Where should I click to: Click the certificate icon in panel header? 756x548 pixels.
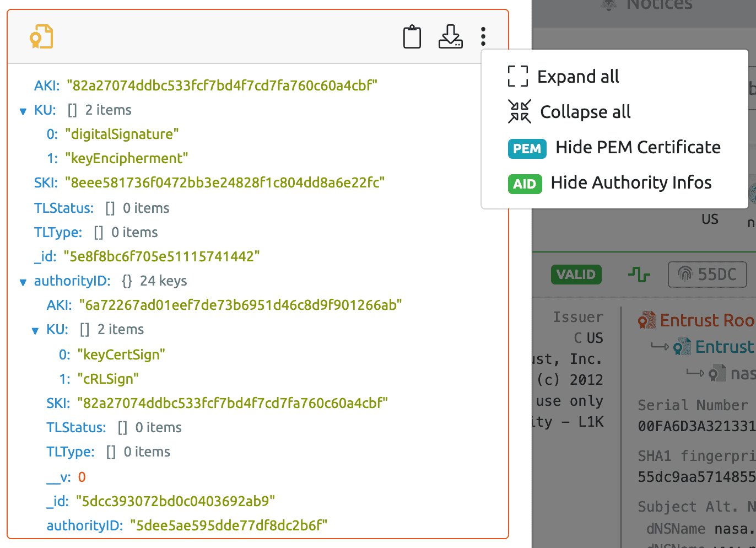click(41, 37)
